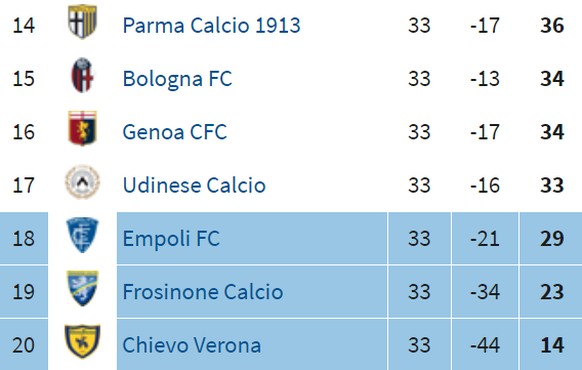Open the Udinese Calcio team link
The width and height of the screenshot is (582, 370).
[x=194, y=186]
